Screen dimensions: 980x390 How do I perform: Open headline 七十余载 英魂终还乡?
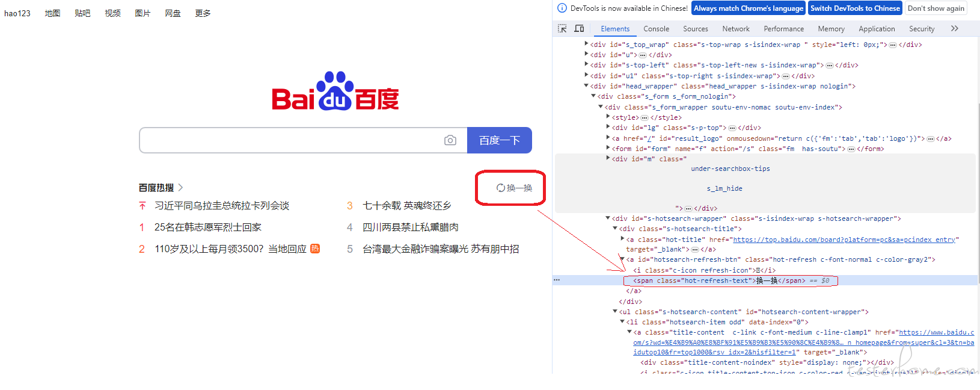tap(407, 206)
